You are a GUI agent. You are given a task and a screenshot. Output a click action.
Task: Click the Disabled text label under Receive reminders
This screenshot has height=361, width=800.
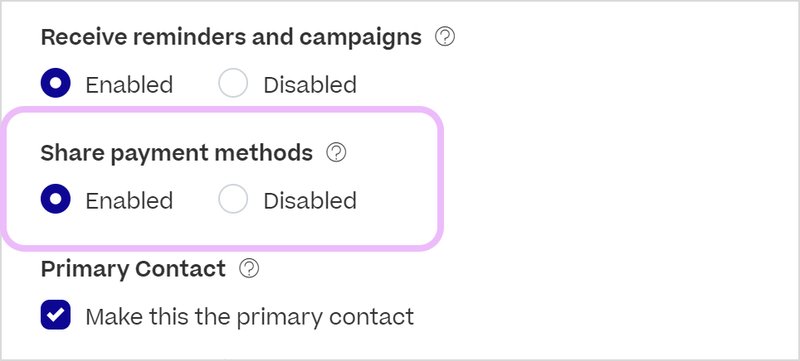pos(310,85)
